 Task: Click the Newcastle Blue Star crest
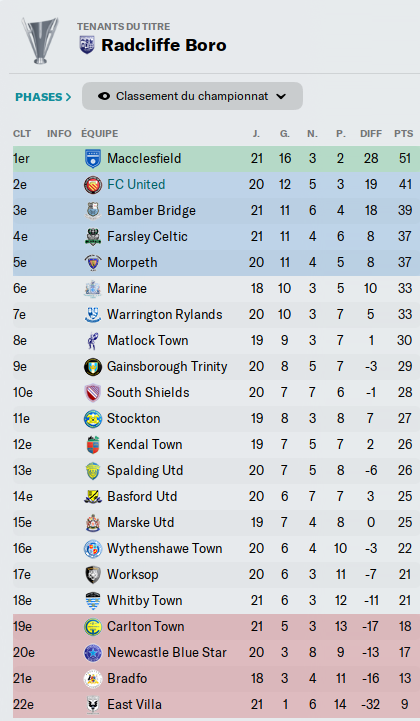point(93,653)
